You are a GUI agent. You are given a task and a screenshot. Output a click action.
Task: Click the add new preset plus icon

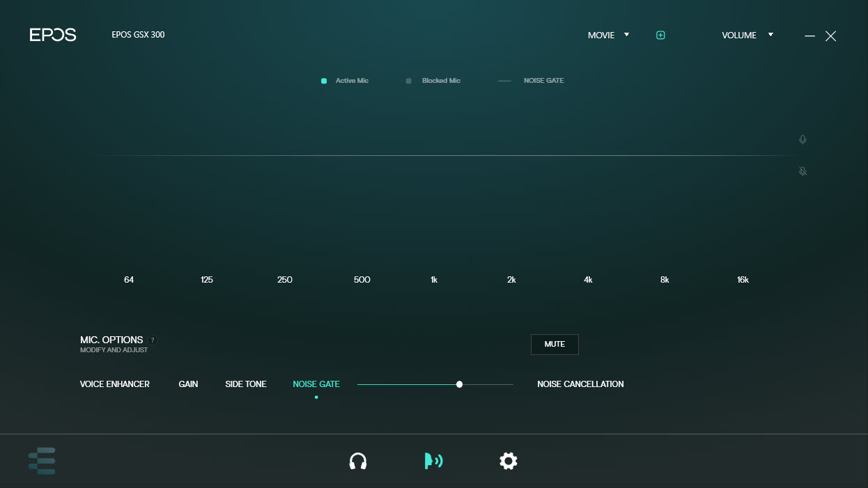point(660,35)
